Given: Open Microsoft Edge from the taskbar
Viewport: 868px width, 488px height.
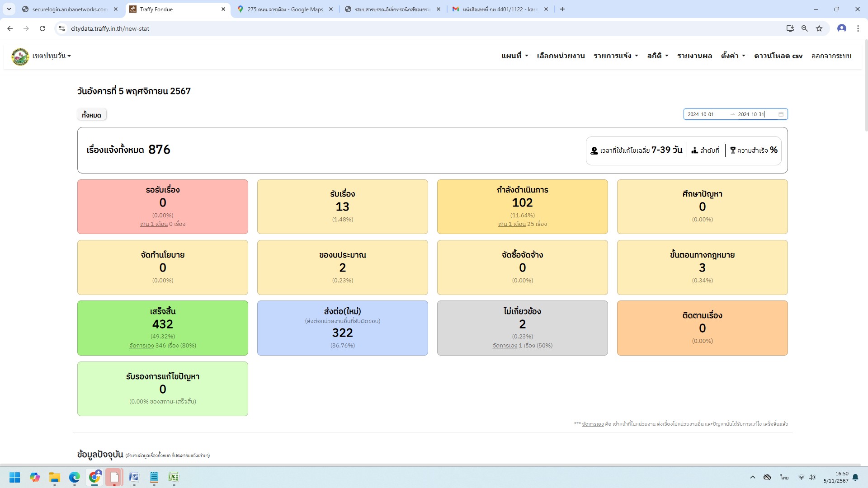Looking at the screenshot, I should (75, 477).
